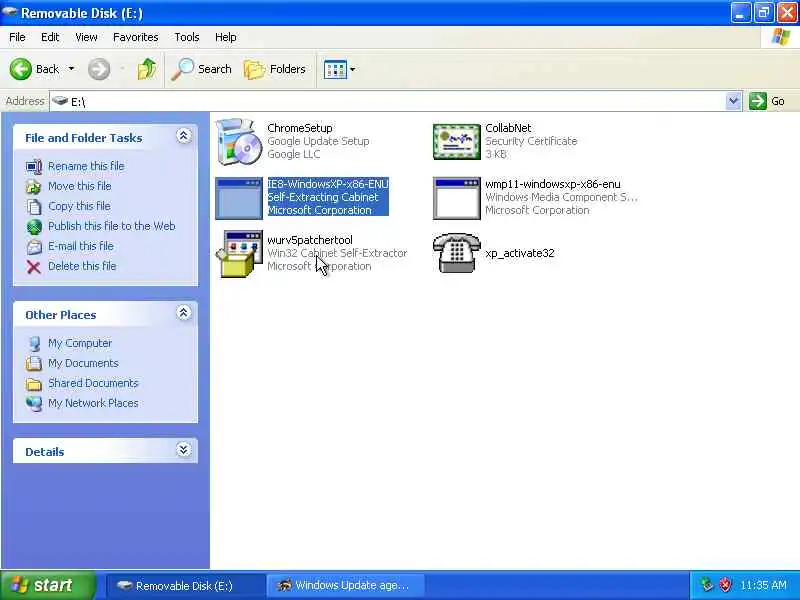Screen dimensions: 800x600
Task: Select the wurv5patchertool icon
Action: (x=239, y=254)
